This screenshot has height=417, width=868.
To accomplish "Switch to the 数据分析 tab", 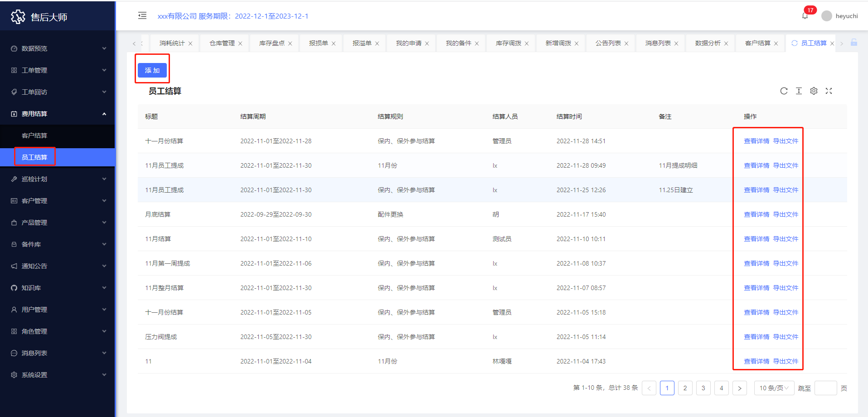I will pyautogui.click(x=708, y=43).
